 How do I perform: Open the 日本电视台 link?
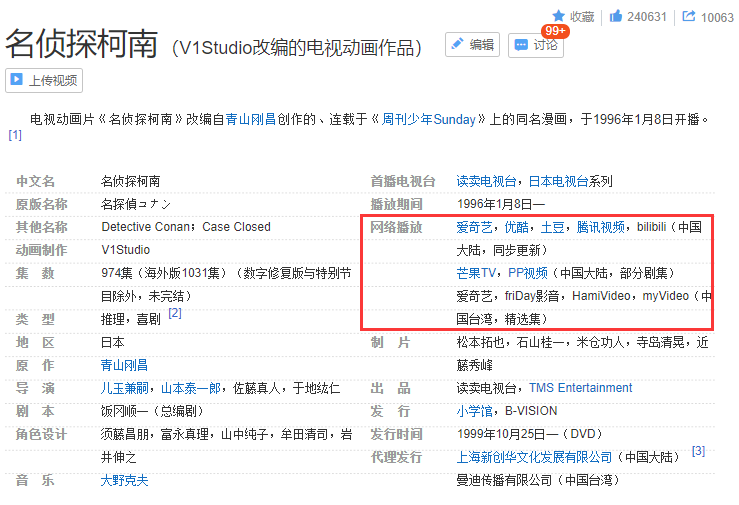pos(558,181)
